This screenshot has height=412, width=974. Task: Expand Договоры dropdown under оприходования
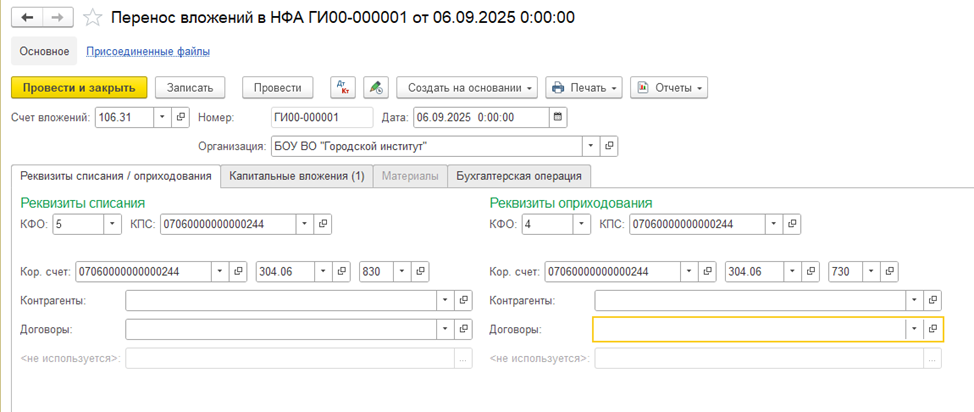tap(914, 329)
